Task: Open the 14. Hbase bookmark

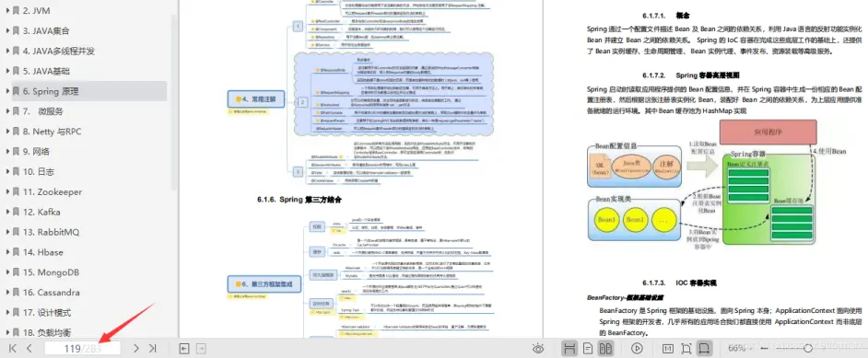Action: pos(42,252)
